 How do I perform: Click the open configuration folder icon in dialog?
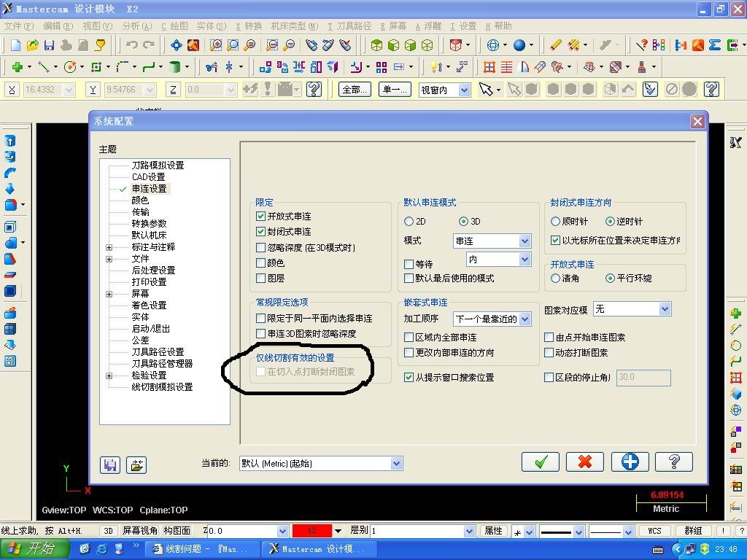136,464
